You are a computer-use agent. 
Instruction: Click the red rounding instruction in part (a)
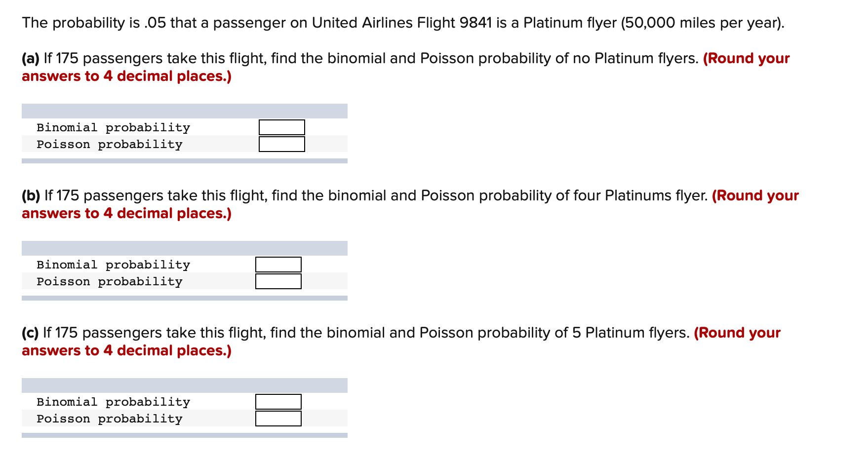point(126,76)
